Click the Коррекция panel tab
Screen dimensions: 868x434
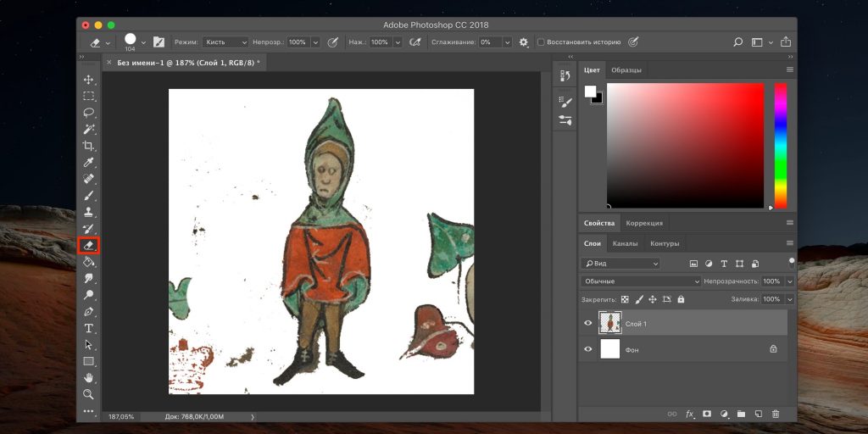(643, 223)
